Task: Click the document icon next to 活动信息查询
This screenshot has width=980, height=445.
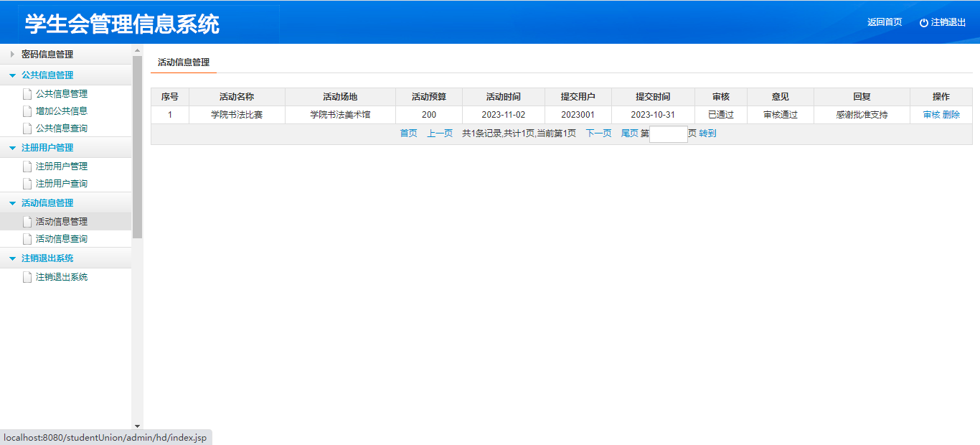Action: click(27, 239)
